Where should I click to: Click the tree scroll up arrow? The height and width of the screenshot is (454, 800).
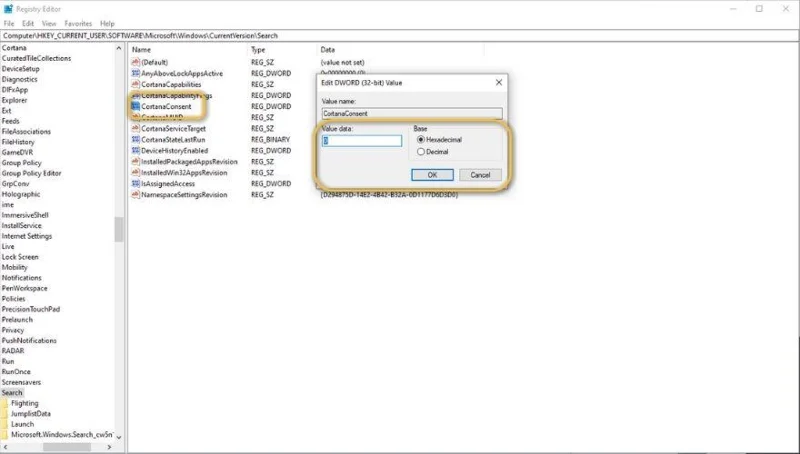tap(119, 48)
